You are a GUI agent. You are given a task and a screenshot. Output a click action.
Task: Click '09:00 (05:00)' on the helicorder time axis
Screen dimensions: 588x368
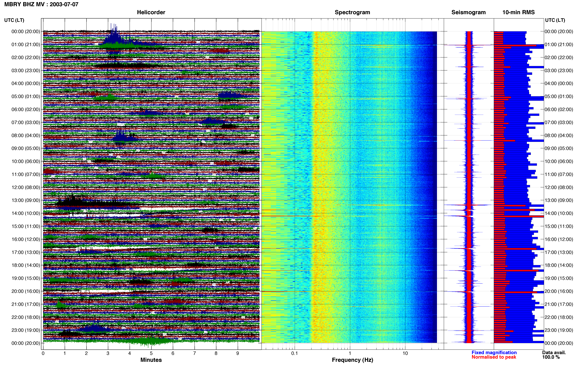pyautogui.click(x=26, y=148)
